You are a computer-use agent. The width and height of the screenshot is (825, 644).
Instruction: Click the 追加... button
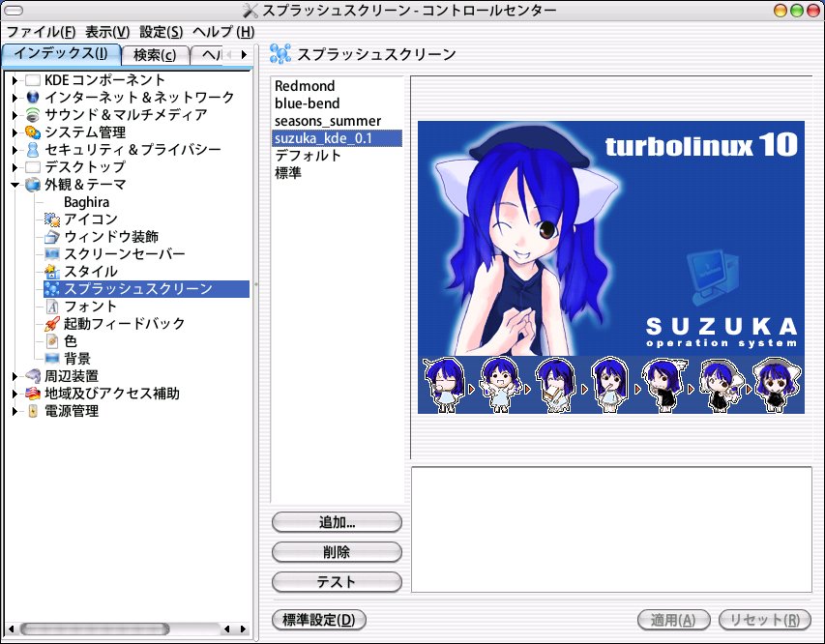tap(337, 522)
